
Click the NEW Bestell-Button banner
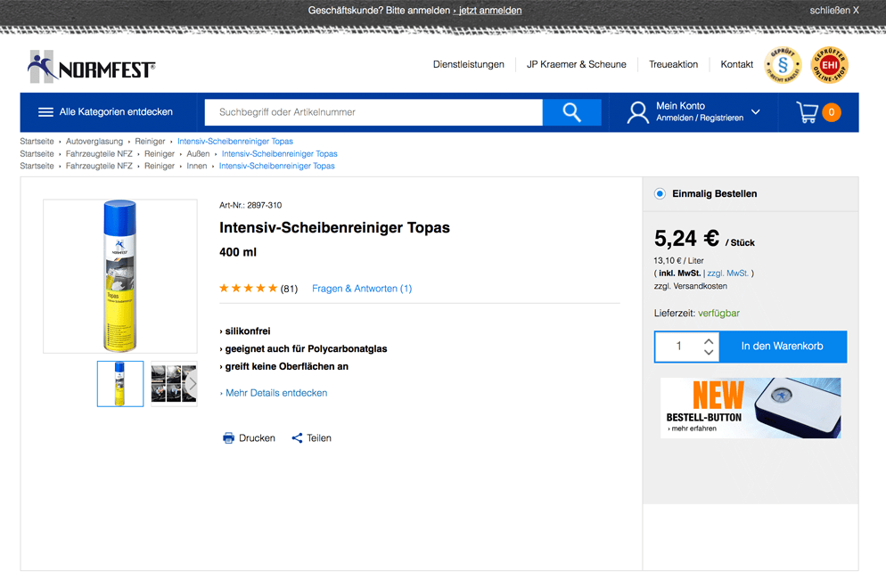click(x=751, y=408)
